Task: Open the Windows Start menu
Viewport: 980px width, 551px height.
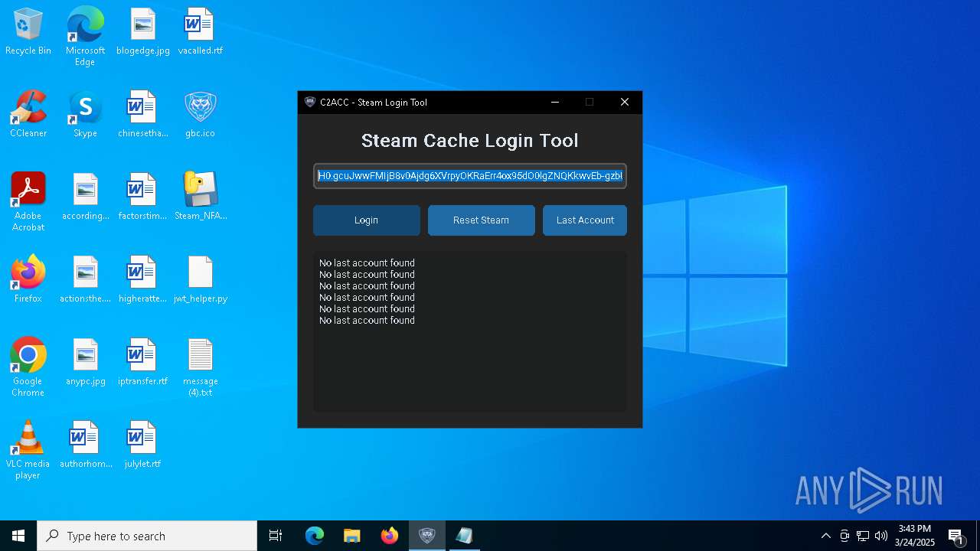Action: click(18, 536)
